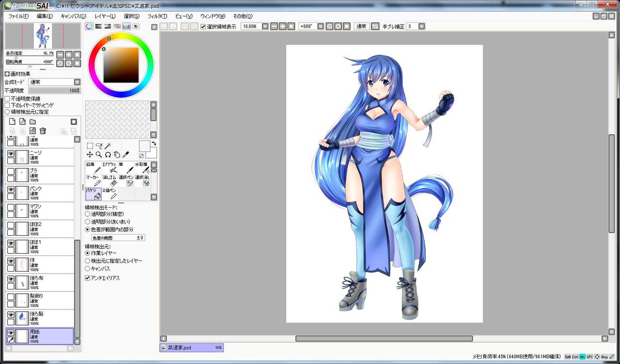Viewport: 620px width, 364px height.
Task: Click the 通常 button in top toolbar
Action: (361, 26)
